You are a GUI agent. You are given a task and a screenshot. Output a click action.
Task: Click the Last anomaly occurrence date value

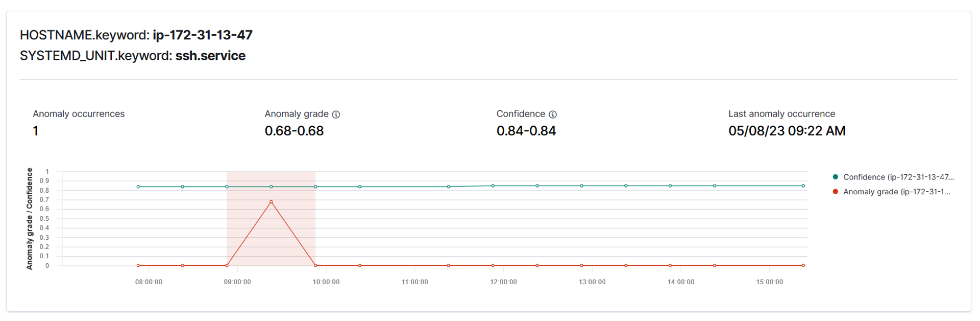tap(787, 131)
